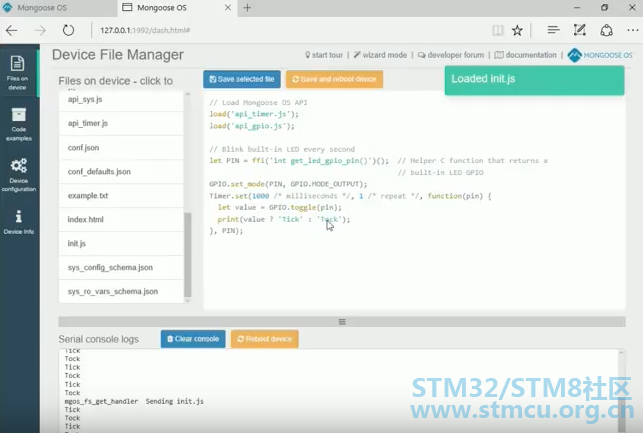This screenshot has width=643, height=433.
Task: Click the Reboot device button
Action: [264, 339]
